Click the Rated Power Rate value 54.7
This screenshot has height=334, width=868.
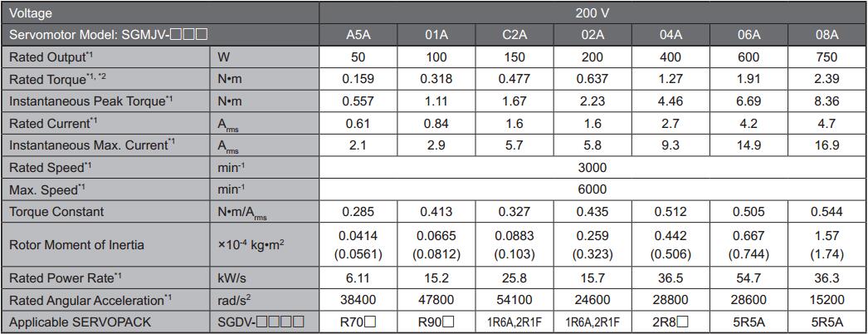pyautogui.click(x=749, y=277)
